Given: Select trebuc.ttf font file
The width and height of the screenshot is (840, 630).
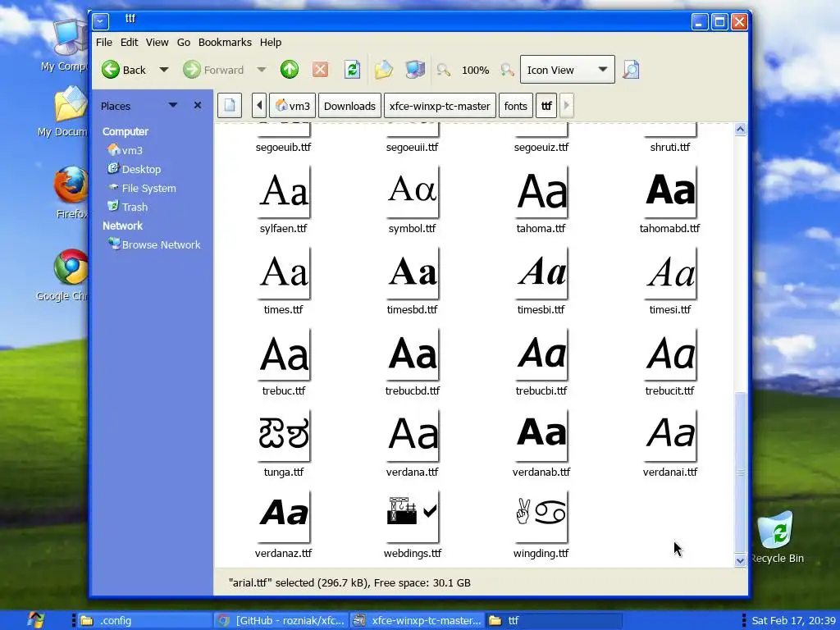Looking at the screenshot, I should point(283,363).
